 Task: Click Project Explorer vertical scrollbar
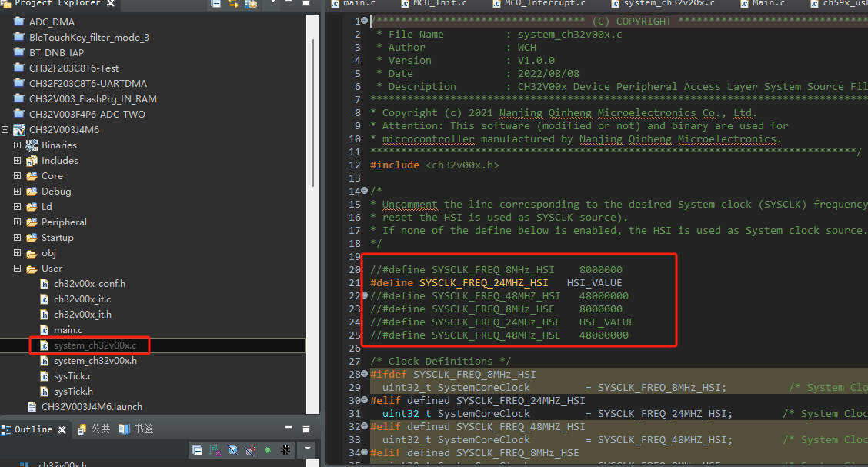coord(312,115)
